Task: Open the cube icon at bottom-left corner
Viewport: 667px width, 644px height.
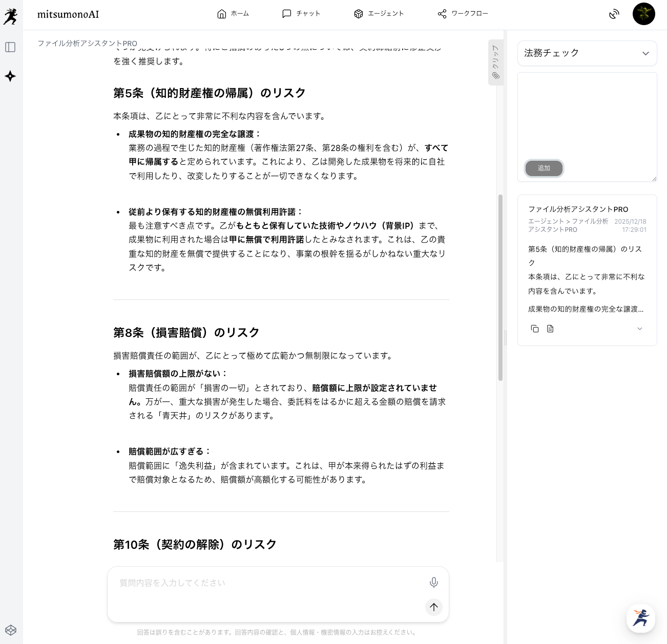Action: [10, 630]
